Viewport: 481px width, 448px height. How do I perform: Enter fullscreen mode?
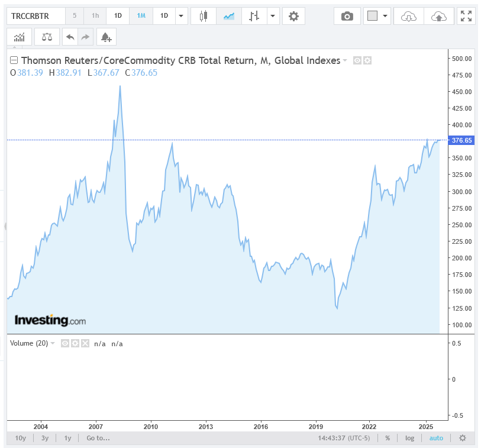466,16
